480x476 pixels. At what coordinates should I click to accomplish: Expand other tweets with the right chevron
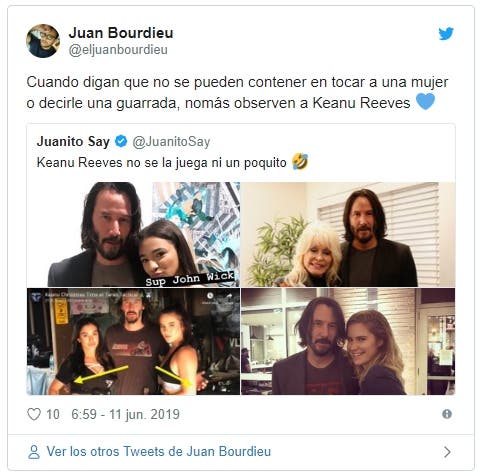pos(447,452)
